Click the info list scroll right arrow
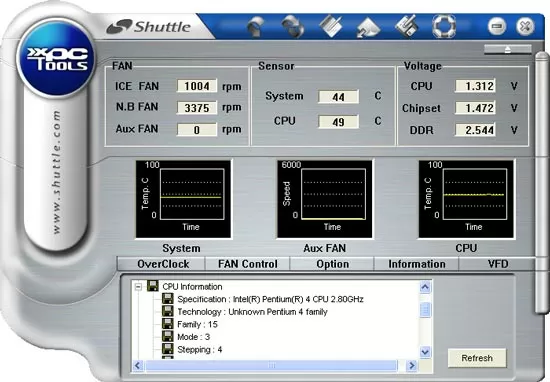 coord(412,366)
